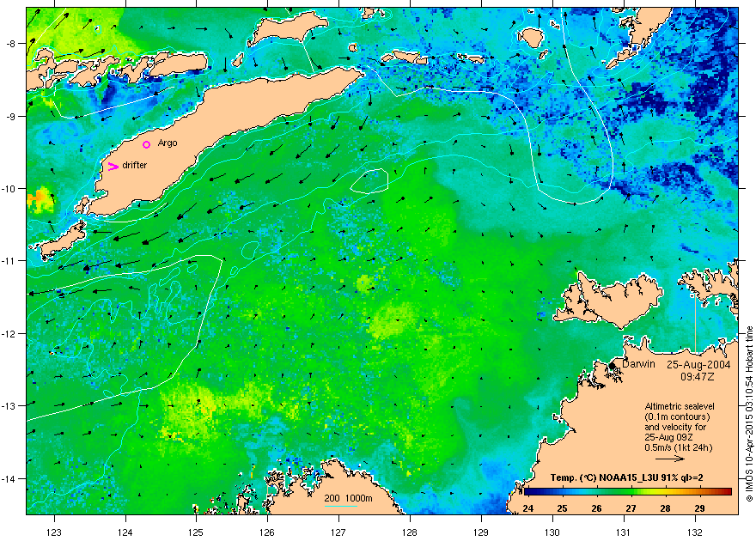Image resolution: width=756 pixels, height=541 pixels.
Task: Click the colorbar label '25'
Action: 562,508
